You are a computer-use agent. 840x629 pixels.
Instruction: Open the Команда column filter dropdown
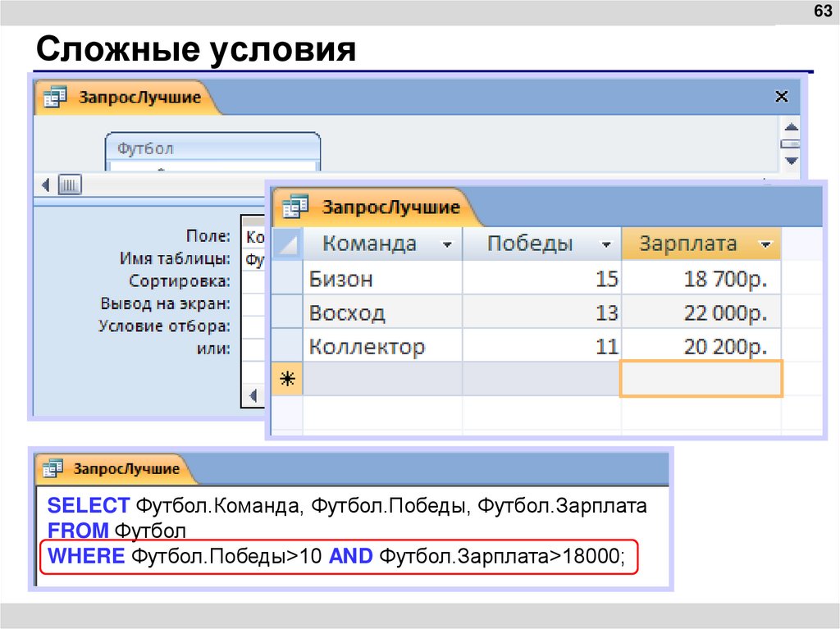coord(448,244)
